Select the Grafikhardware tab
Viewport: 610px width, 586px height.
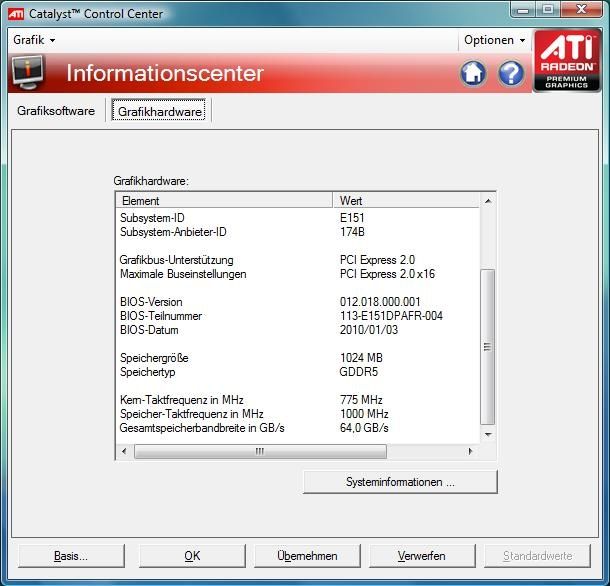point(159,111)
